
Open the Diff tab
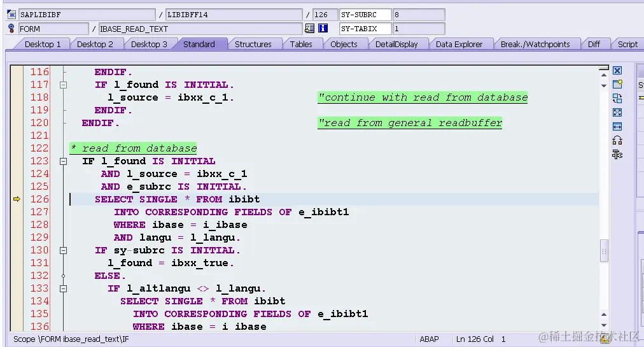click(594, 44)
